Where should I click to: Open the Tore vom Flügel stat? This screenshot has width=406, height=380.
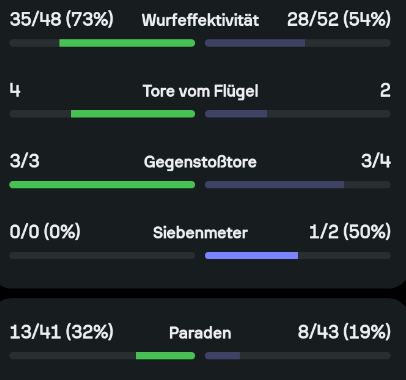click(200, 91)
